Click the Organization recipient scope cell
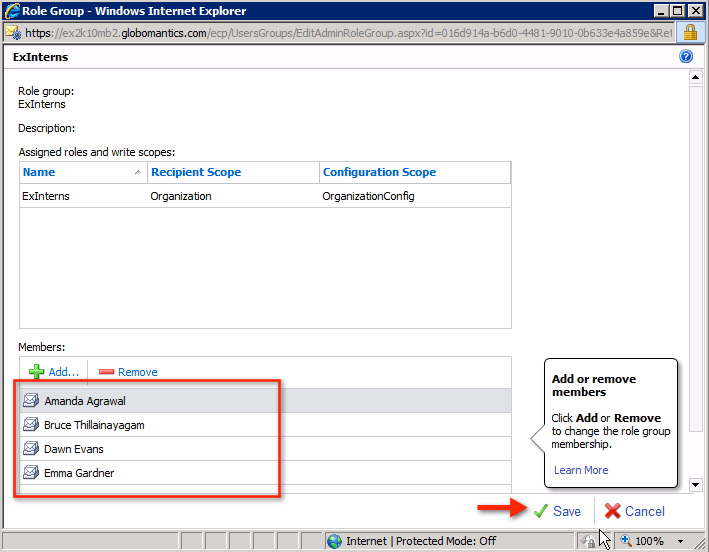The width and height of the screenshot is (709, 552). click(181, 196)
